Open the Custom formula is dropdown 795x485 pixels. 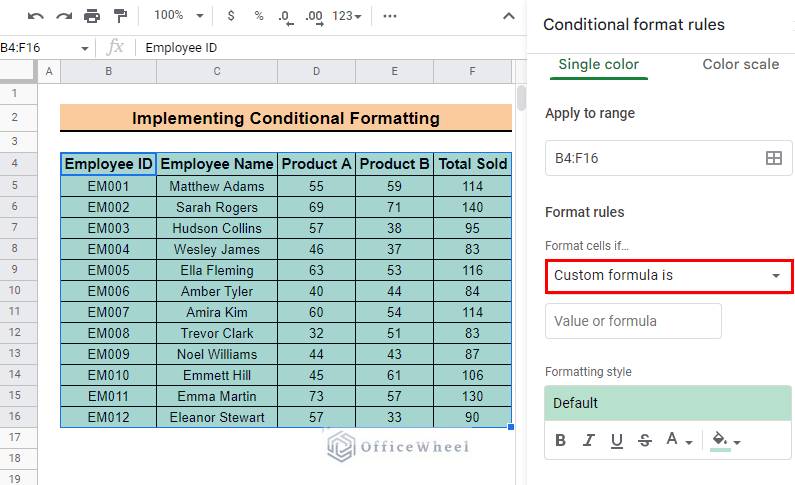point(669,276)
